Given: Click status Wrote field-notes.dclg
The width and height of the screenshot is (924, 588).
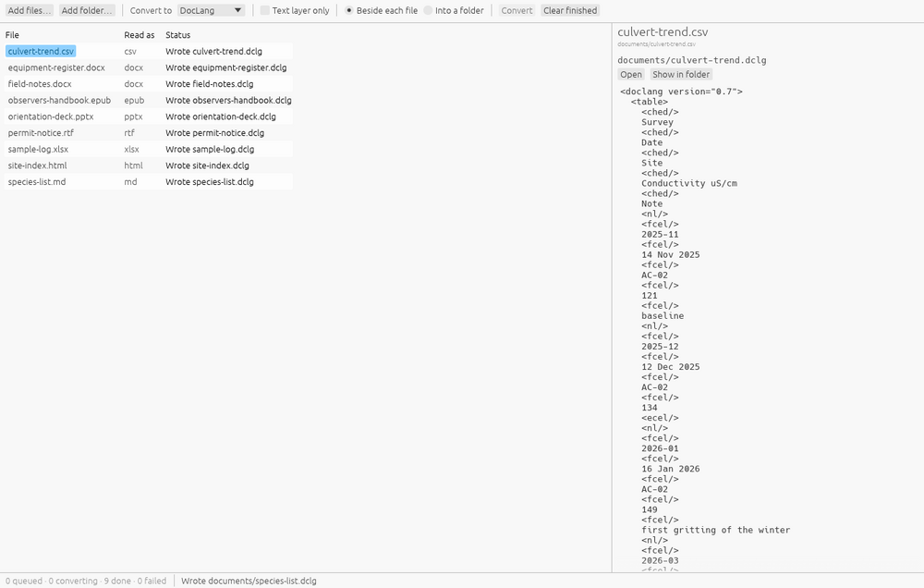Looking at the screenshot, I should click(x=209, y=84).
